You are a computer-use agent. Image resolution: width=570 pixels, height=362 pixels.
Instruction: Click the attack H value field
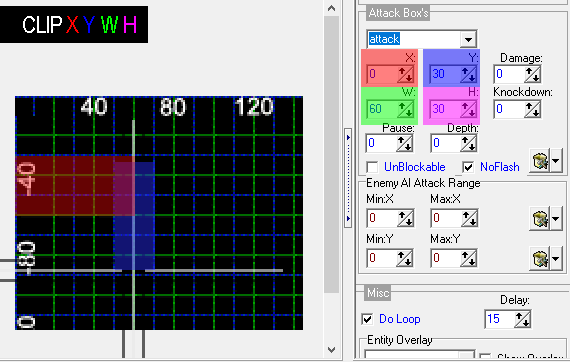point(445,109)
